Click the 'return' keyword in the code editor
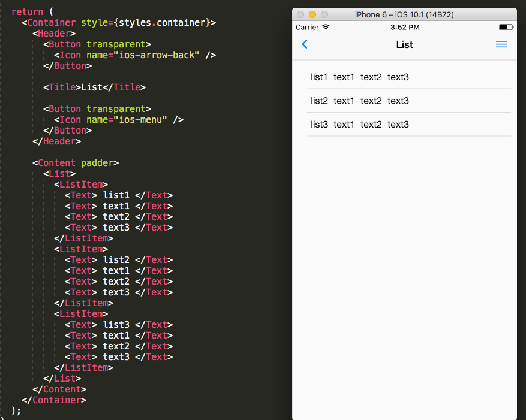Screen dimensions: 526x420 tap(27, 12)
